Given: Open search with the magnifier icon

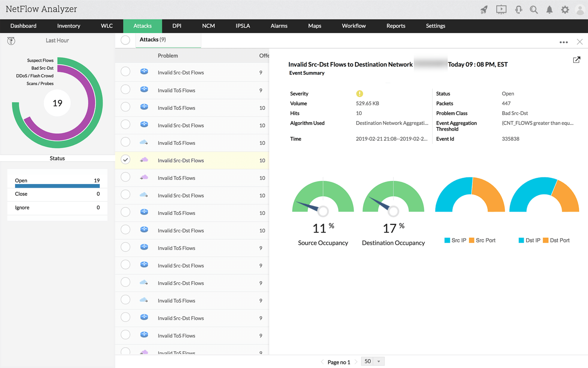Looking at the screenshot, I should tap(534, 10).
